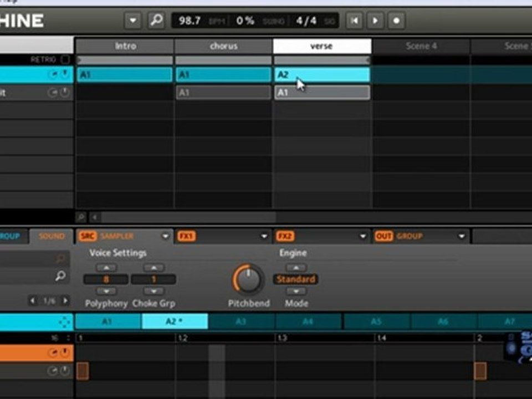This screenshot has height=399, width=532.
Task: Toggle the Retrig checkbox
Action: tap(65, 60)
